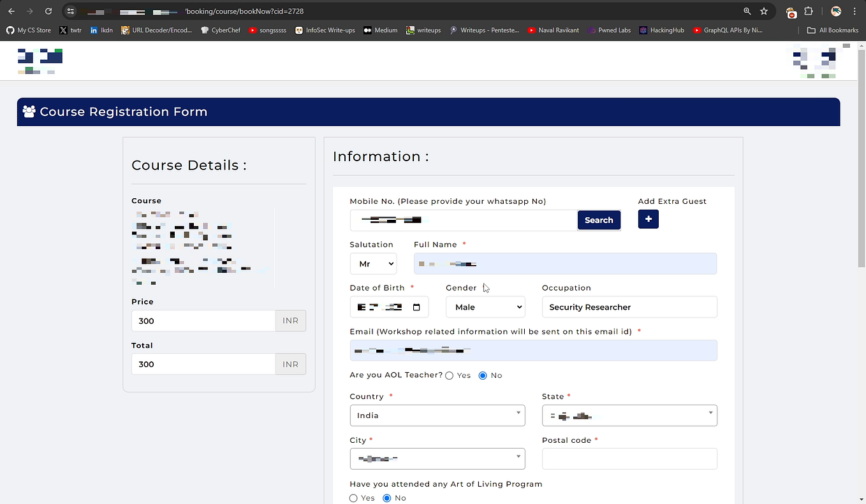
Task: Open the date picker calendar icon
Action: [x=417, y=306]
